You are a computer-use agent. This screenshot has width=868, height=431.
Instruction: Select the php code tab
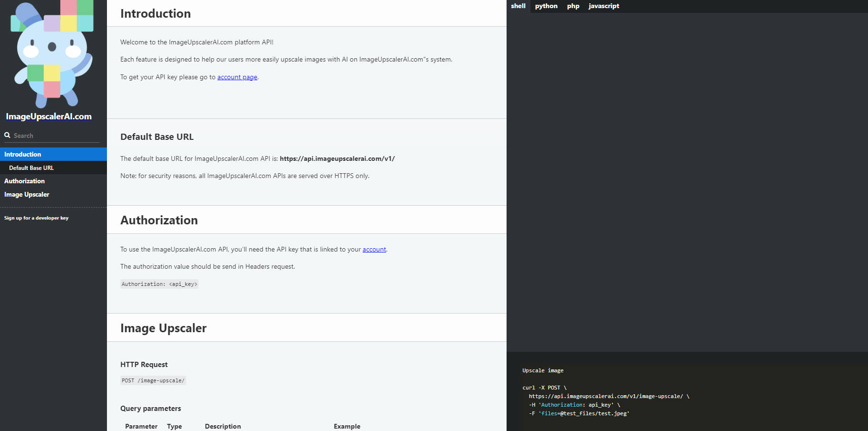[x=573, y=6]
